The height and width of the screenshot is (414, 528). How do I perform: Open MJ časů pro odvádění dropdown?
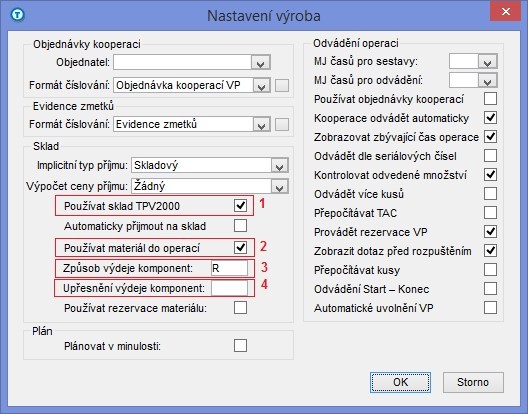[488, 80]
